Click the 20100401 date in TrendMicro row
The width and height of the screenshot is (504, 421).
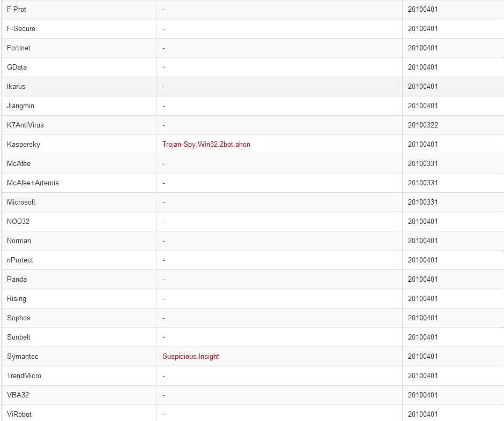pos(423,375)
